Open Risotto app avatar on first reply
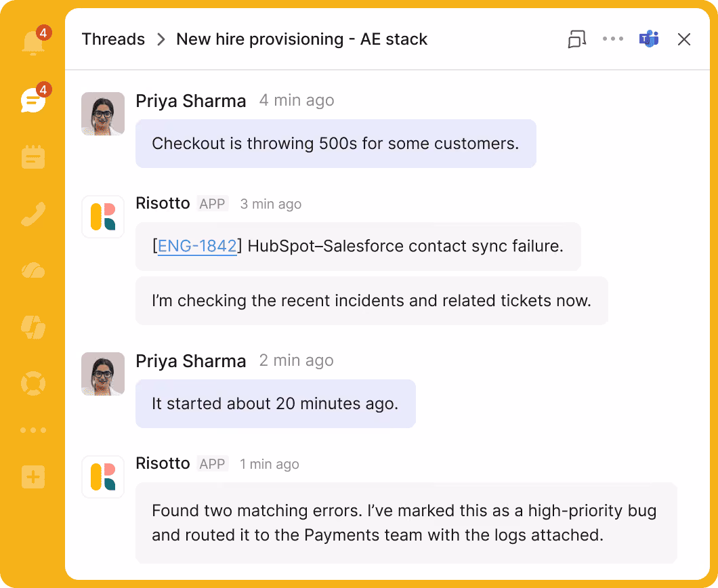This screenshot has height=588, width=718. (x=103, y=217)
